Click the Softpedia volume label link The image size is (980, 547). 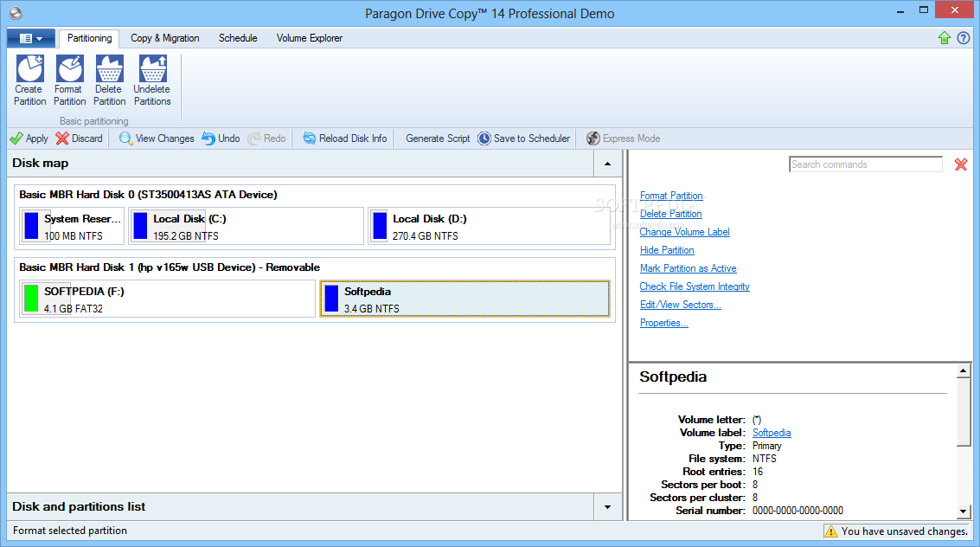tap(772, 433)
